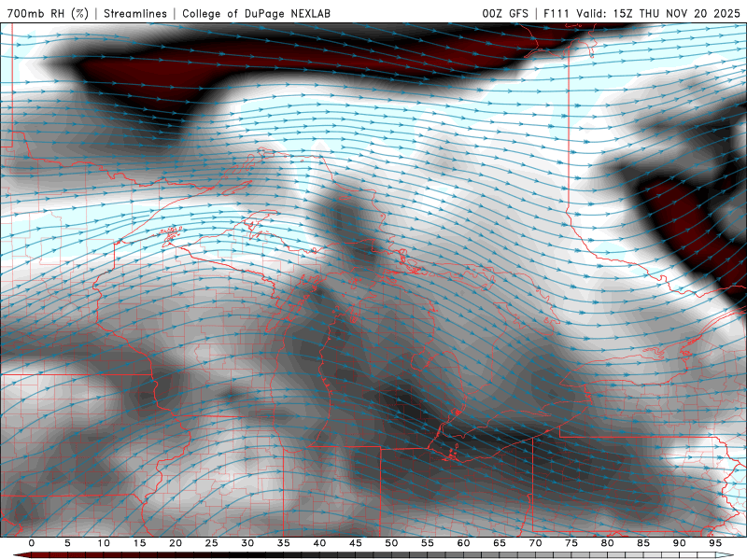This screenshot has width=747, height=560.
Task: Select the colorbar label "70"
Action: coord(535,543)
